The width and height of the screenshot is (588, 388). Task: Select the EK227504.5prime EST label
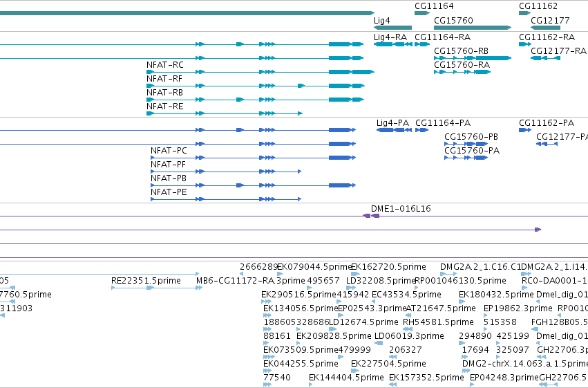[x=388, y=364]
